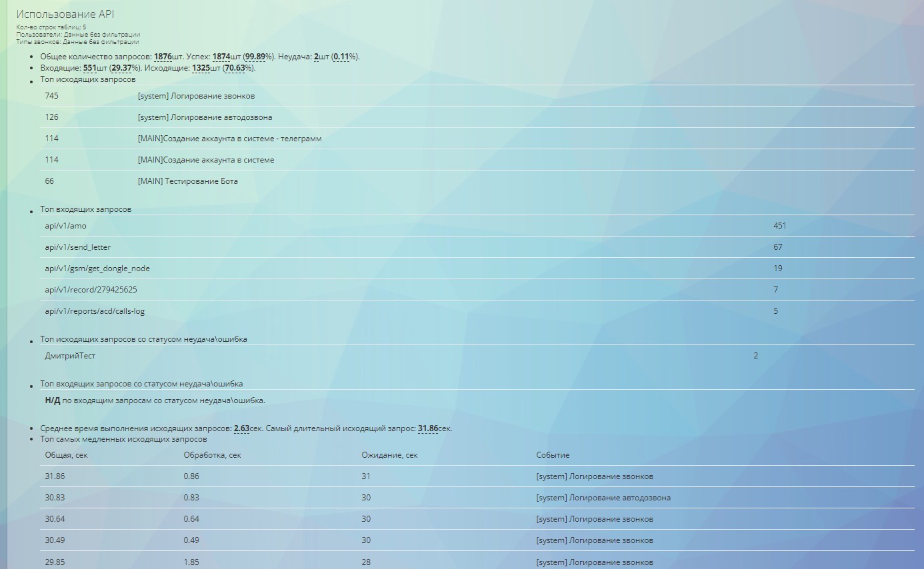Image resolution: width=924 pixels, height=569 pixels.
Task: Click the api/v1/reports/acd/calls-log entry
Action: pyautogui.click(x=95, y=311)
